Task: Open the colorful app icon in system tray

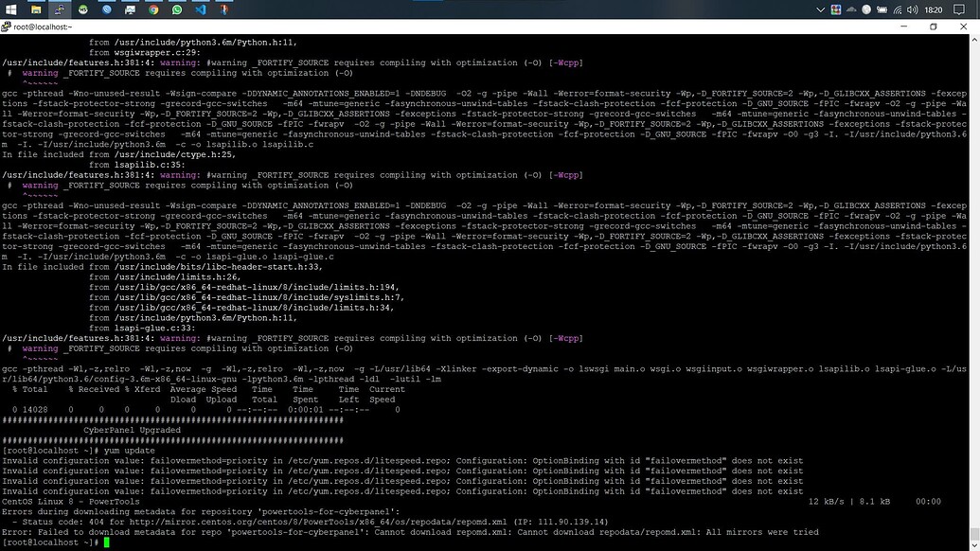Action: click(x=836, y=9)
